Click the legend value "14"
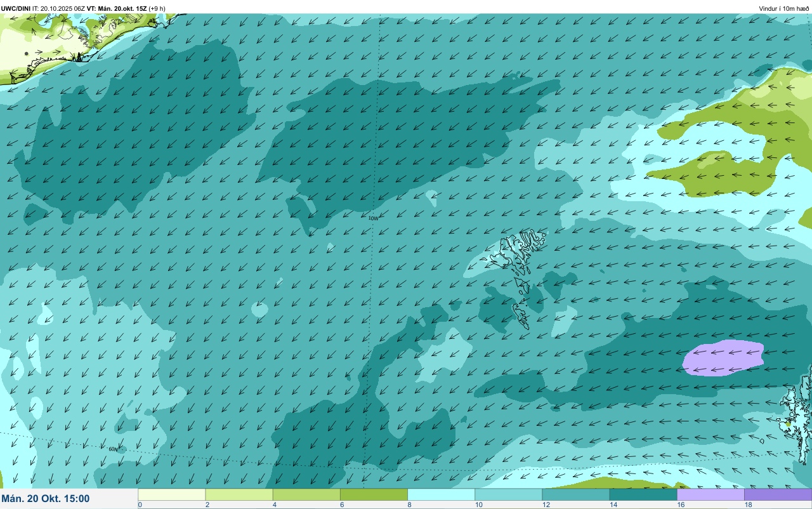Screen dimensions: 812x509 tap(613, 505)
